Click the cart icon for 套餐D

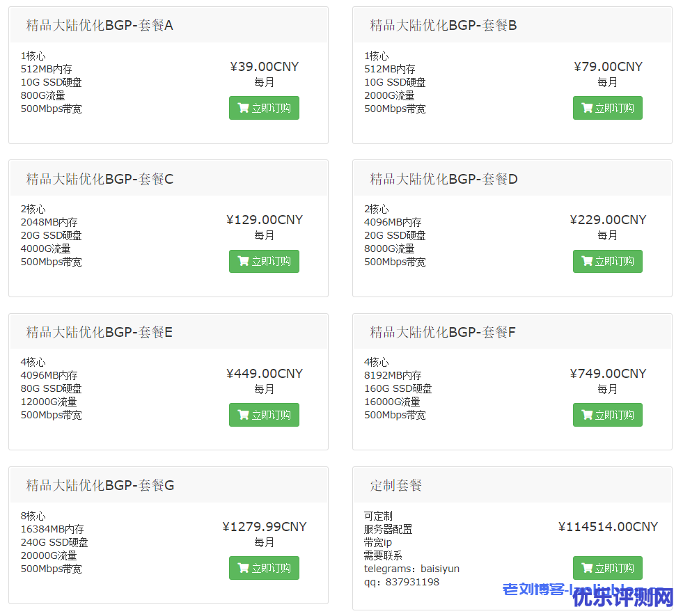click(587, 261)
